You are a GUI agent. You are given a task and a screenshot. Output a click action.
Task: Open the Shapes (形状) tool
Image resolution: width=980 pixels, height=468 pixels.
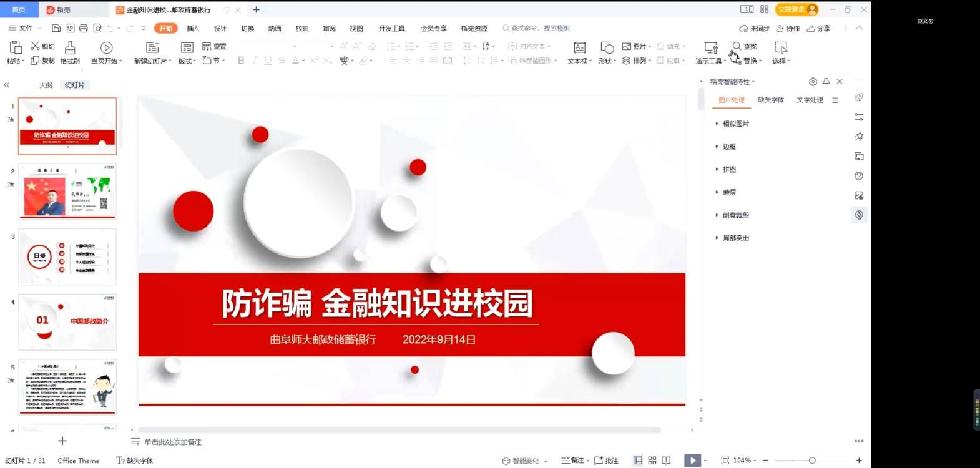coord(607,48)
